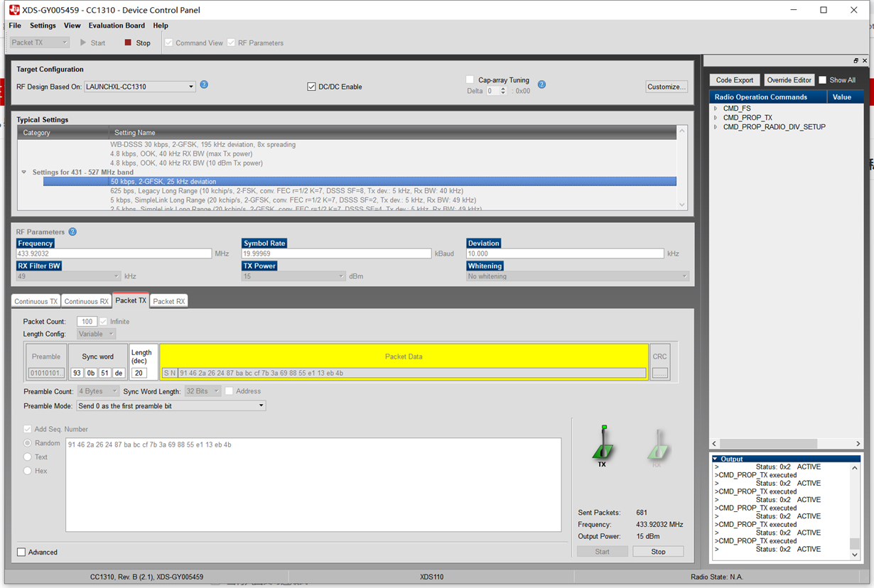Expand CMD_PROP_RADIO_DIV_SETUP node
The image size is (874, 588).
pyautogui.click(x=716, y=127)
